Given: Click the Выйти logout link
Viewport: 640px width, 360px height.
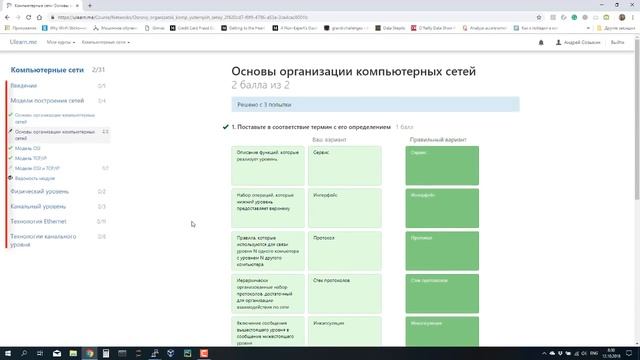Looking at the screenshot, I should (617, 42).
